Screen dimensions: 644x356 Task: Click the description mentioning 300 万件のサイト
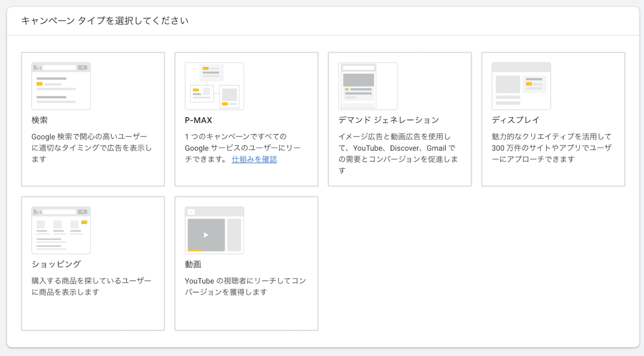click(x=552, y=148)
